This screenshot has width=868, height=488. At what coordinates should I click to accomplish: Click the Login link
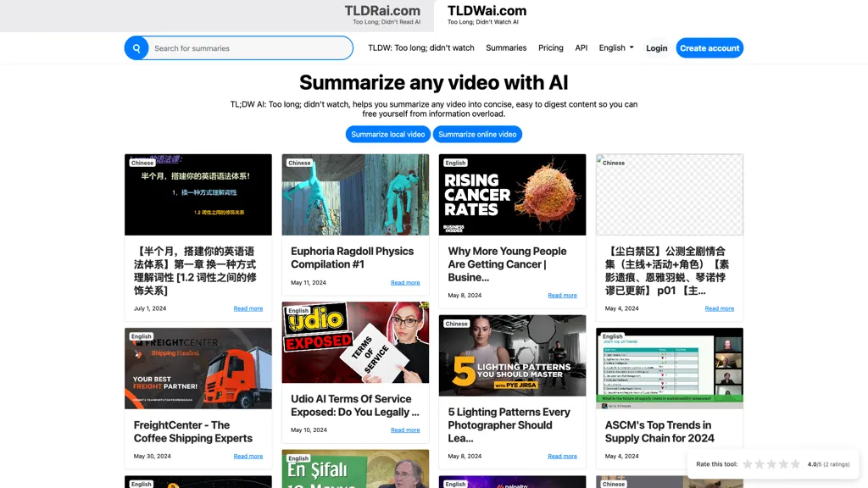(656, 48)
